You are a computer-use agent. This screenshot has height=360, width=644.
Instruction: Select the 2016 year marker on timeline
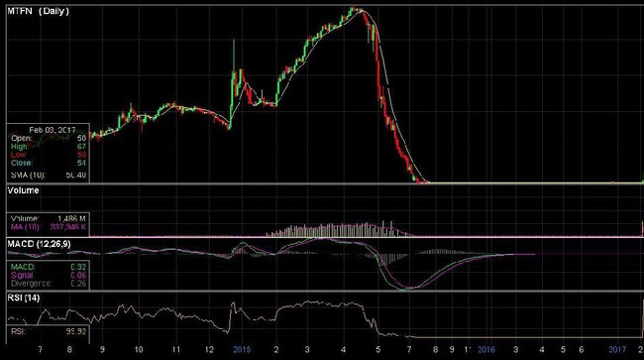486,350
